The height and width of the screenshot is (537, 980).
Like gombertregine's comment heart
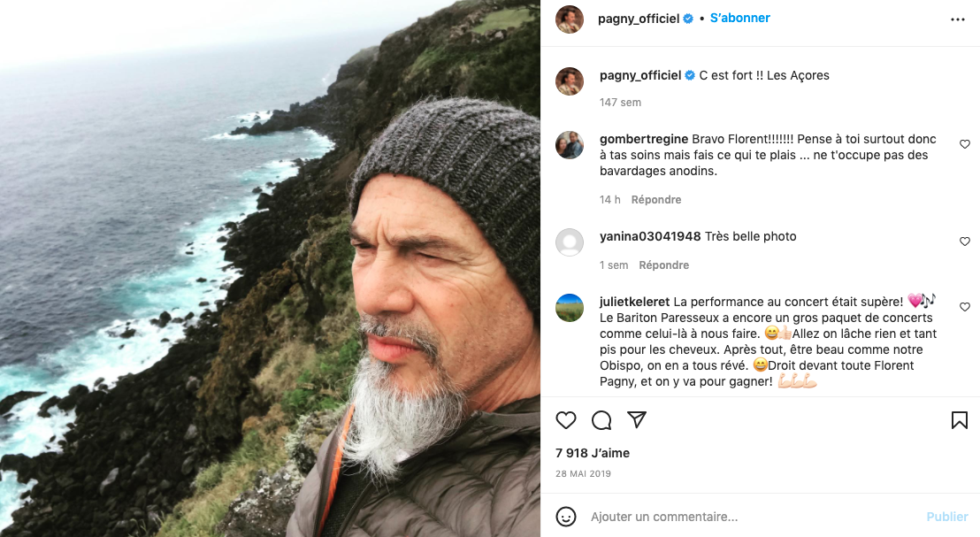(x=965, y=143)
